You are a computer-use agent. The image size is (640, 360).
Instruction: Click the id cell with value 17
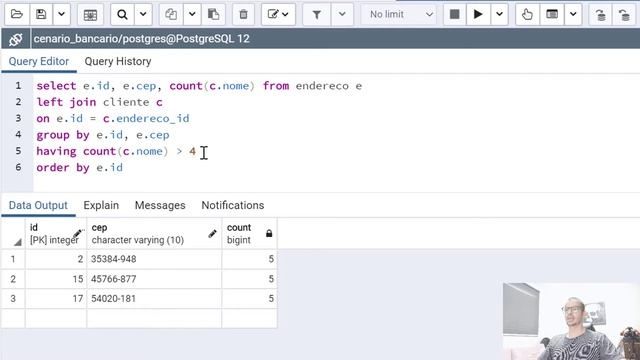coord(56,299)
